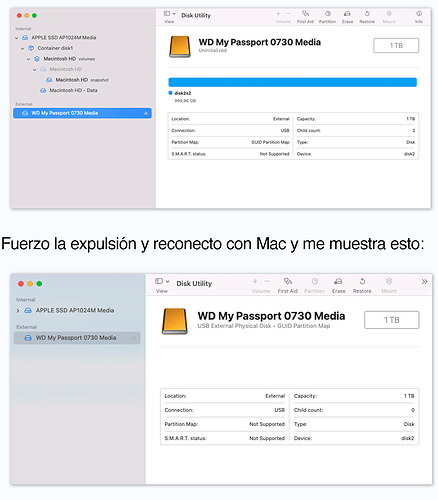This screenshot has height=500, width=438.
Task: Click blue disk2s2 partition usage bar
Action: pyautogui.click(x=293, y=82)
